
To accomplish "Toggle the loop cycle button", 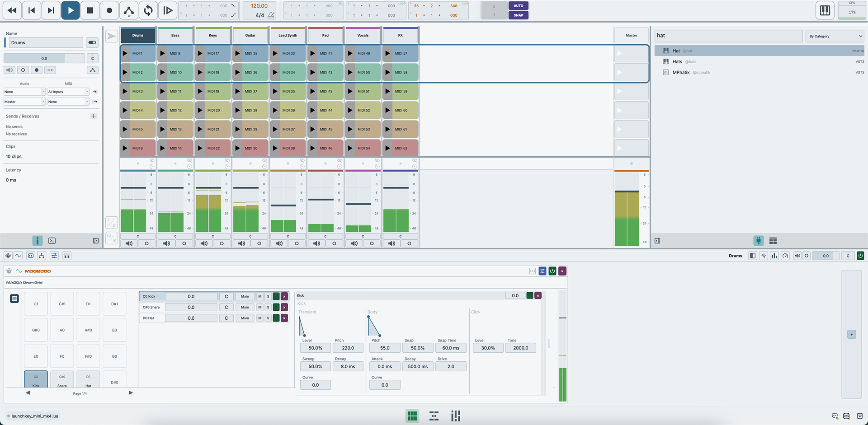I will coord(148,10).
